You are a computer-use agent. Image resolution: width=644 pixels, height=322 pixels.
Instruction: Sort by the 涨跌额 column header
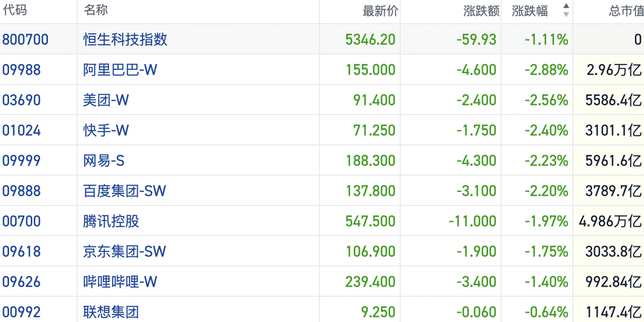click(x=481, y=11)
